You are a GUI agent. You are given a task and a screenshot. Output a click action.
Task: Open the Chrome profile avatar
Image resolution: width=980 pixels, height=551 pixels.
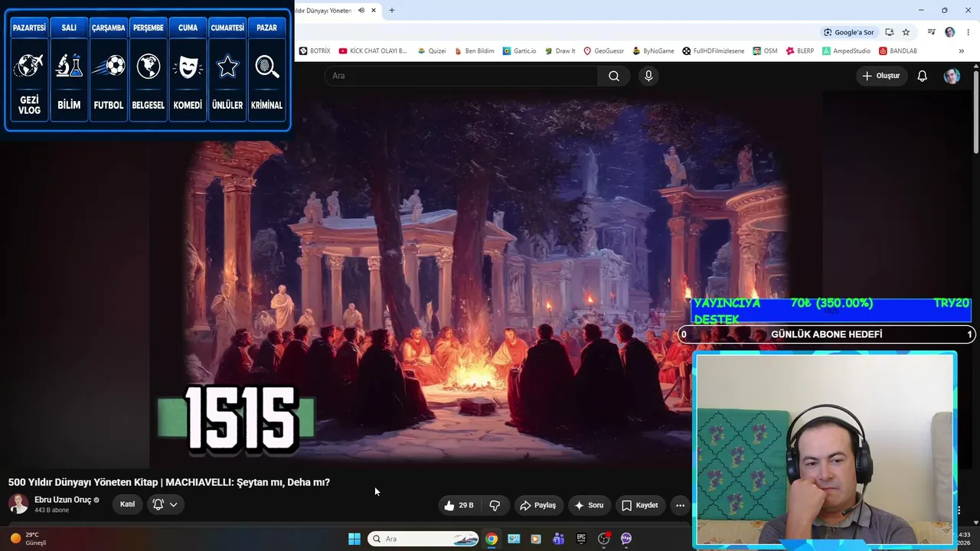pos(950,32)
